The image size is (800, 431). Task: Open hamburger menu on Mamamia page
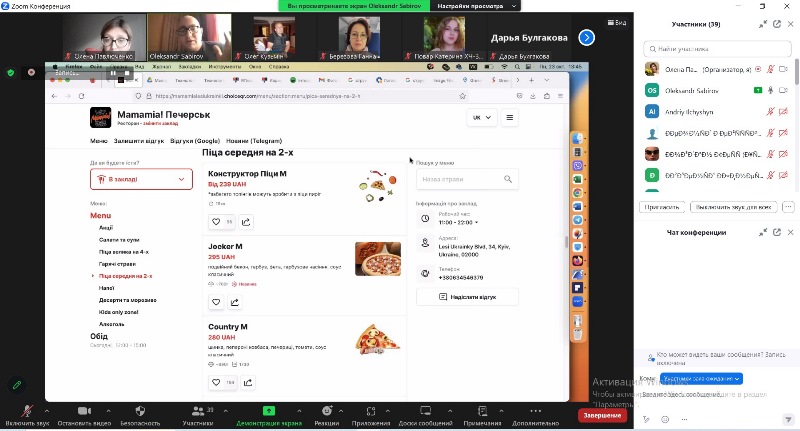509,117
